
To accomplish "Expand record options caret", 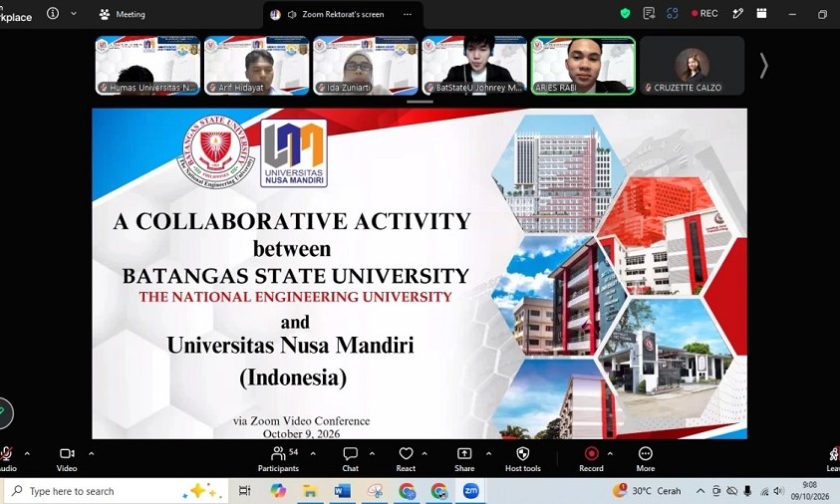I will pyautogui.click(x=610, y=453).
